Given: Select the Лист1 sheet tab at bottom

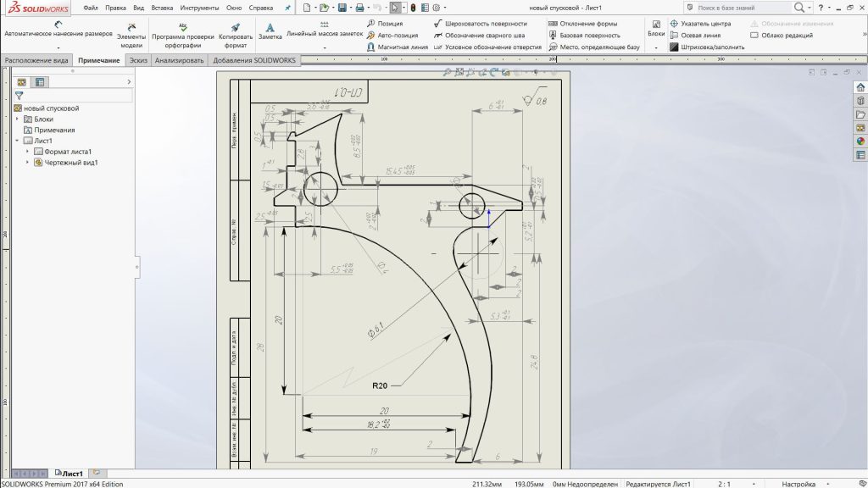Looking at the screenshot, I should click(x=70, y=474).
